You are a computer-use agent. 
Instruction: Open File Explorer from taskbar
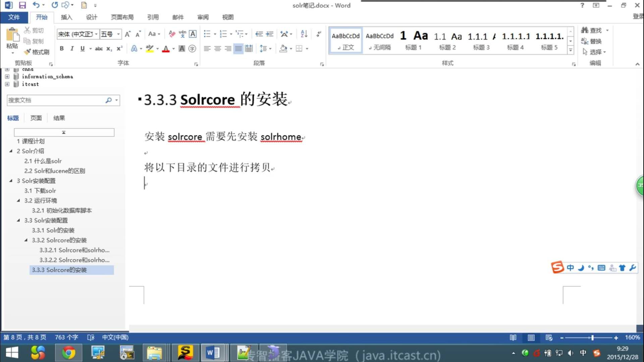(154, 353)
